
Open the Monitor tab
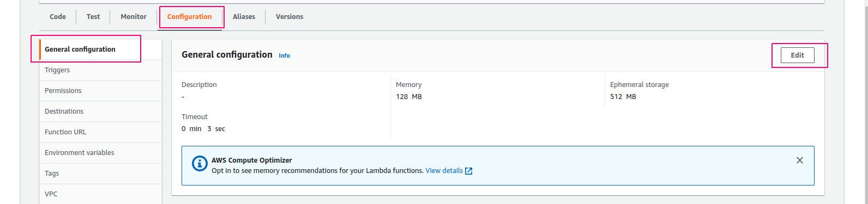(134, 17)
